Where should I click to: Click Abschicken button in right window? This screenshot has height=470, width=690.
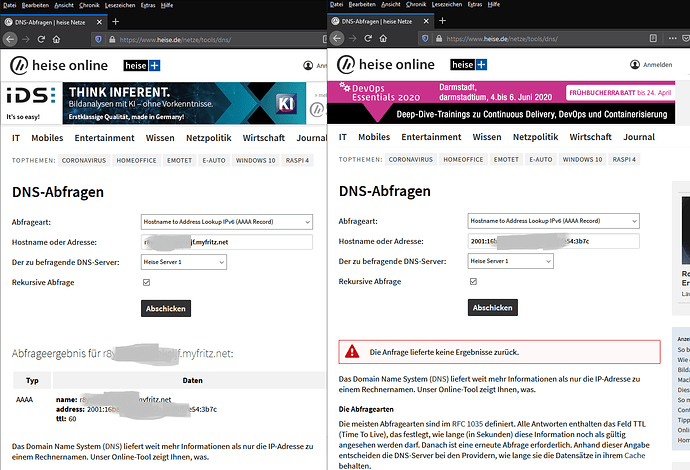tap(493, 308)
